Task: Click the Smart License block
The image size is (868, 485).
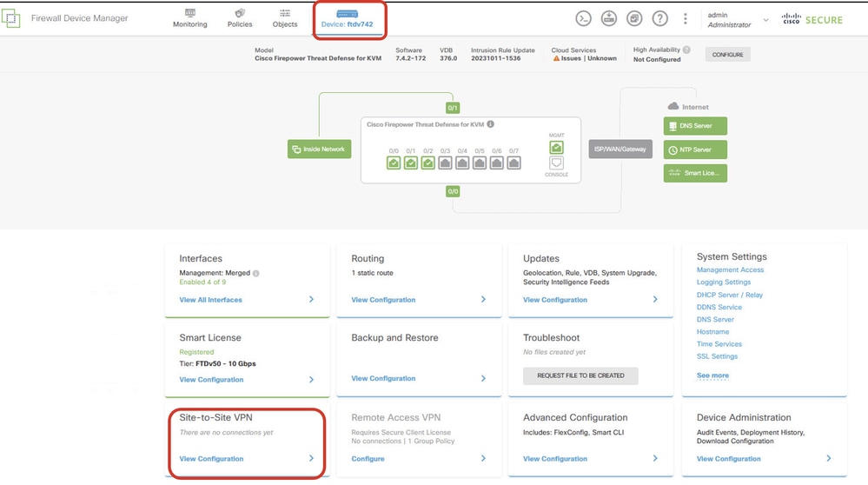Action: click(695, 173)
